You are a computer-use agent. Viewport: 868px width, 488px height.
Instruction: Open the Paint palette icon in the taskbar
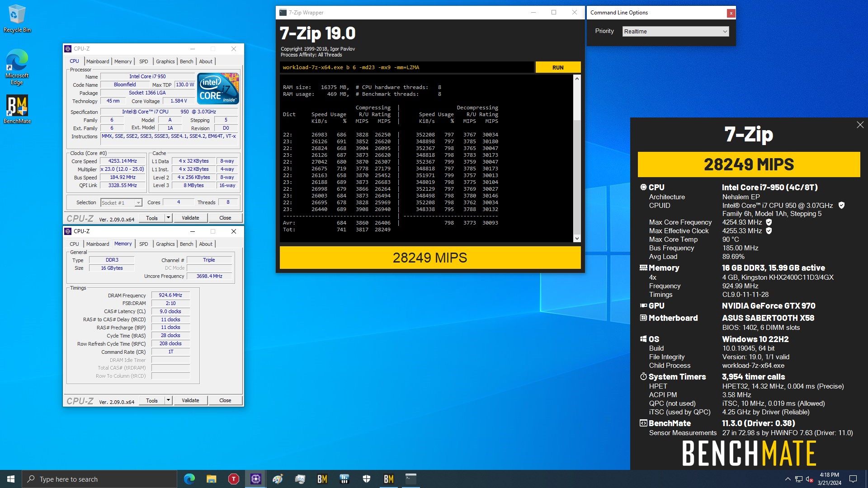pos(278,479)
